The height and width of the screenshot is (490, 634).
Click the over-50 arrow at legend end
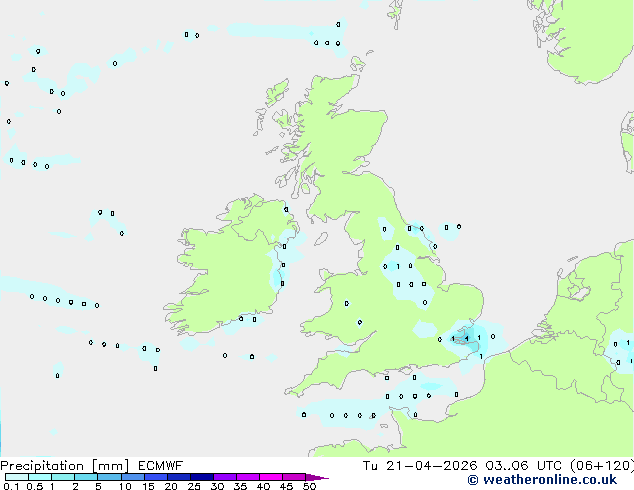(317, 477)
